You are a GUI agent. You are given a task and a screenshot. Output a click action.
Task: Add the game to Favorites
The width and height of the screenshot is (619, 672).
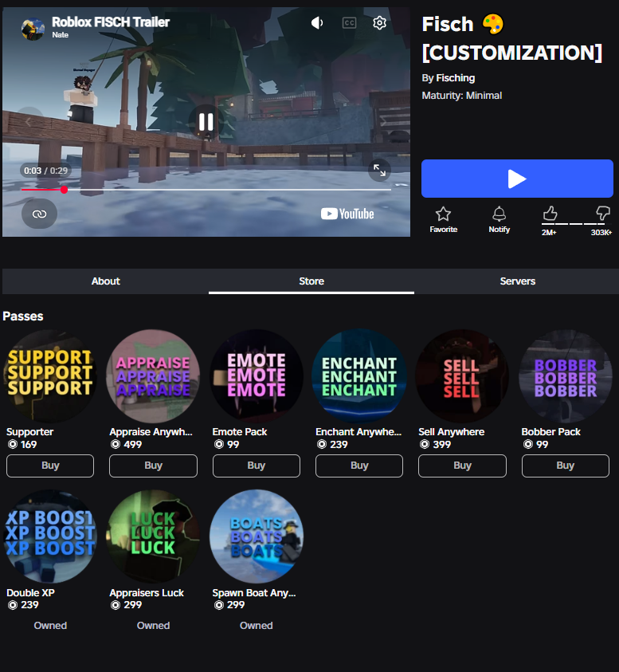tap(444, 220)
